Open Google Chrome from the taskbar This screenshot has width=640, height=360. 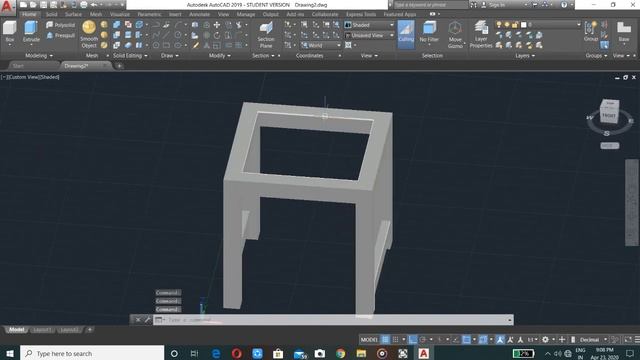coord(340,353)
